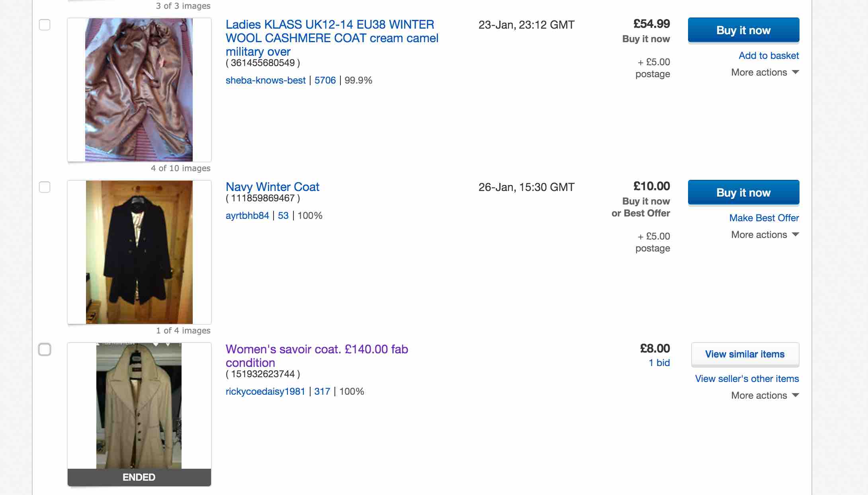Image resolution: width=868 pixels, height=495 pixels.
Task: Buy the £54.99 KLASS coat now
Action: pyautogui.click(x=743, y=30)
